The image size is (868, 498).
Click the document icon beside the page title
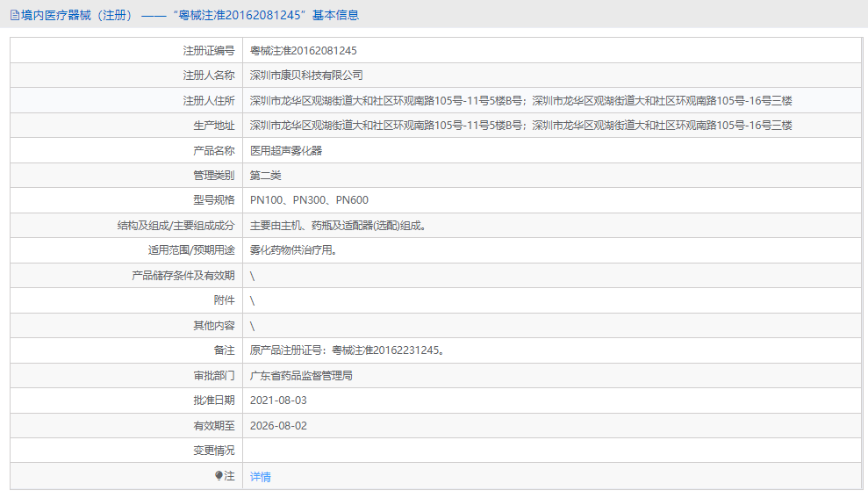(x=15, y=16)
